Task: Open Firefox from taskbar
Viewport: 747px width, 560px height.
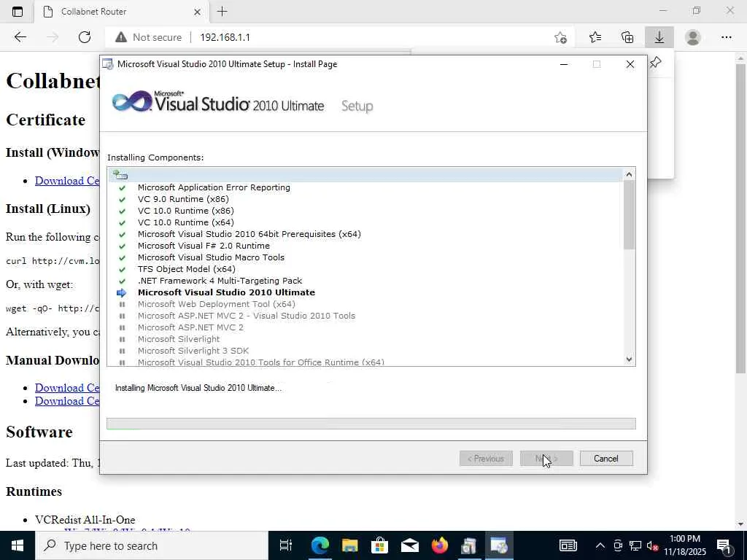Action: coord(439,545)
